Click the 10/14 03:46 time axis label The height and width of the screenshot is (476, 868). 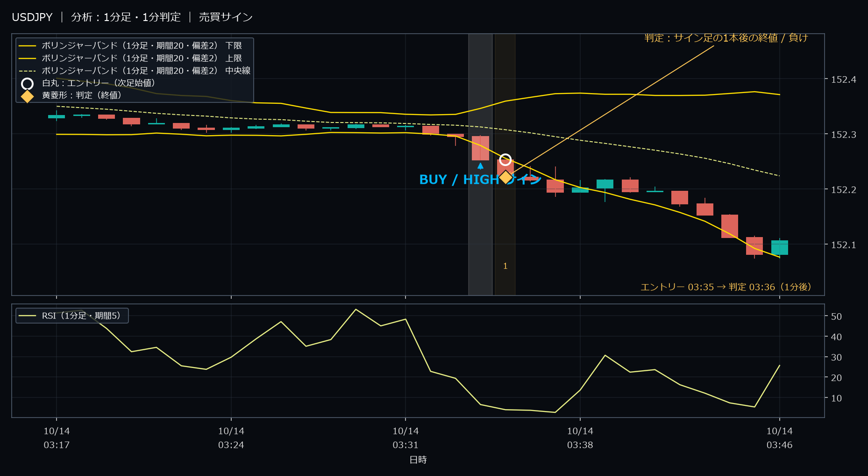(x=780, y=438)
